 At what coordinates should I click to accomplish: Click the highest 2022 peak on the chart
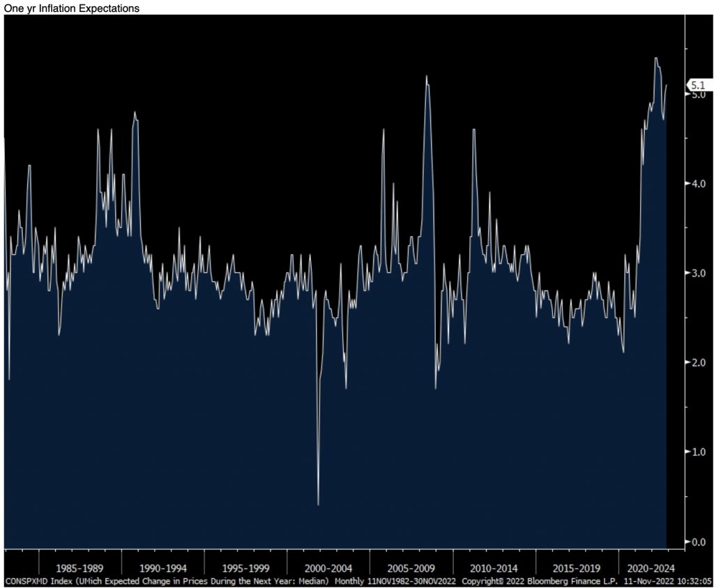[656, 58]
